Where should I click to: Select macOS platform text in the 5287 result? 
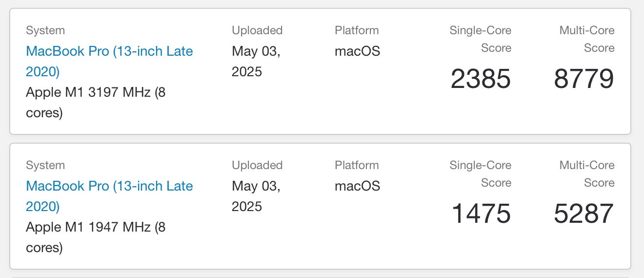357,186
